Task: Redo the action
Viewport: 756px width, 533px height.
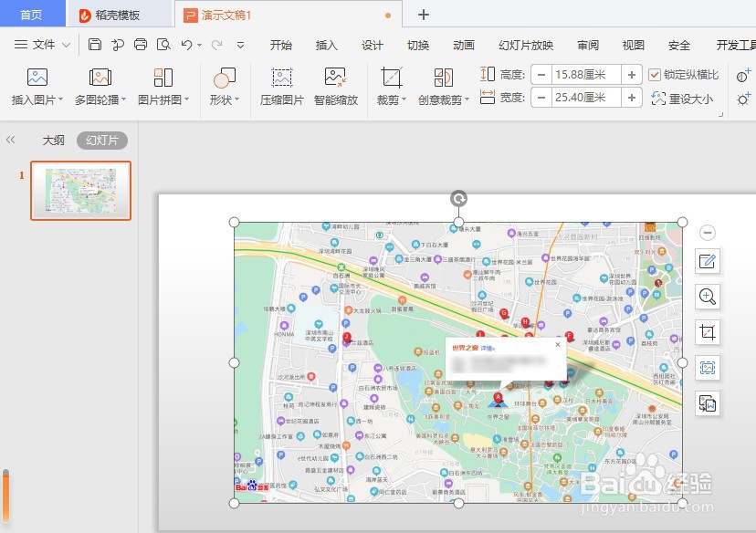Action: tap(216, 45)
